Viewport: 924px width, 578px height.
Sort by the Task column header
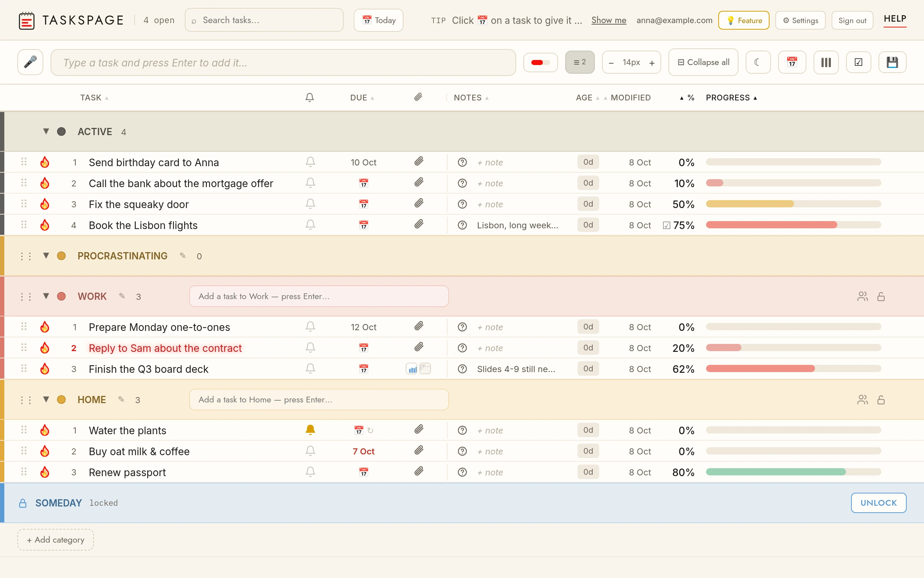[94, 98]
